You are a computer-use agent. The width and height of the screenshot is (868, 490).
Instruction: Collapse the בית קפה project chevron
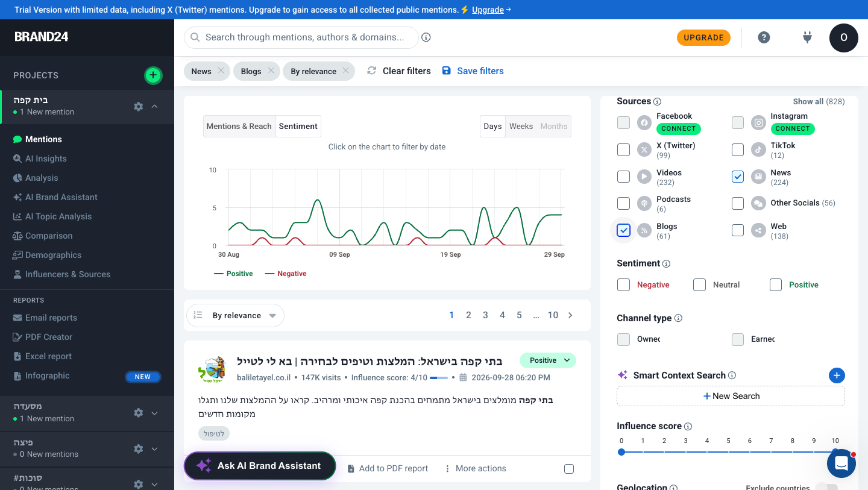(155, 106)
